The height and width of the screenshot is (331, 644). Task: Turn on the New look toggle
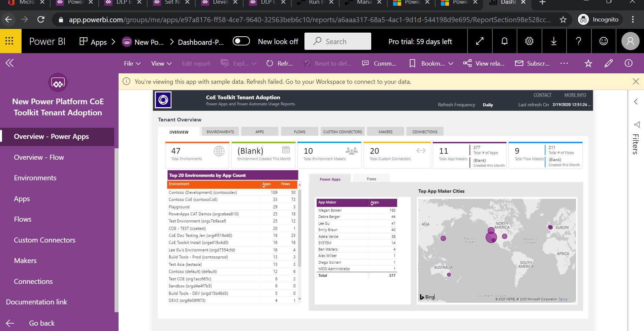coord(241,40)
